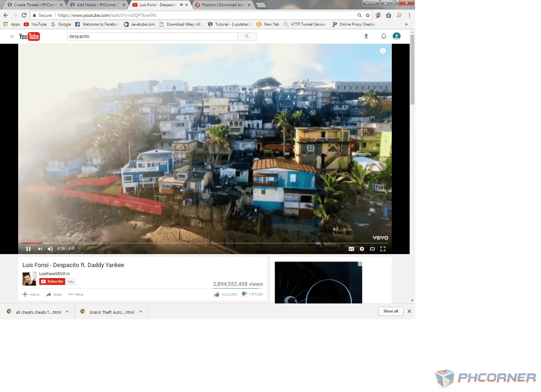Mute the Despacito tab audio icon
The width and height of the screenshot is (541, 392).
coord(181,5)
